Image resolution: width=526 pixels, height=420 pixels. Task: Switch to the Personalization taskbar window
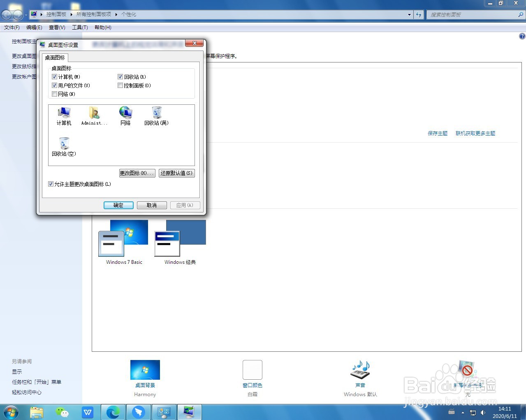point(189,412)
